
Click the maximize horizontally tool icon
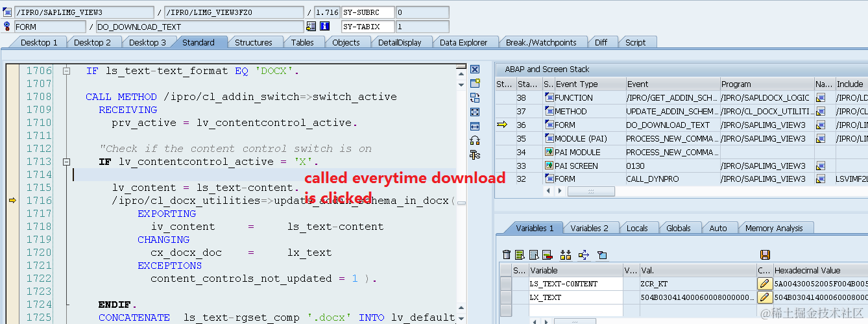click(474, 126)
